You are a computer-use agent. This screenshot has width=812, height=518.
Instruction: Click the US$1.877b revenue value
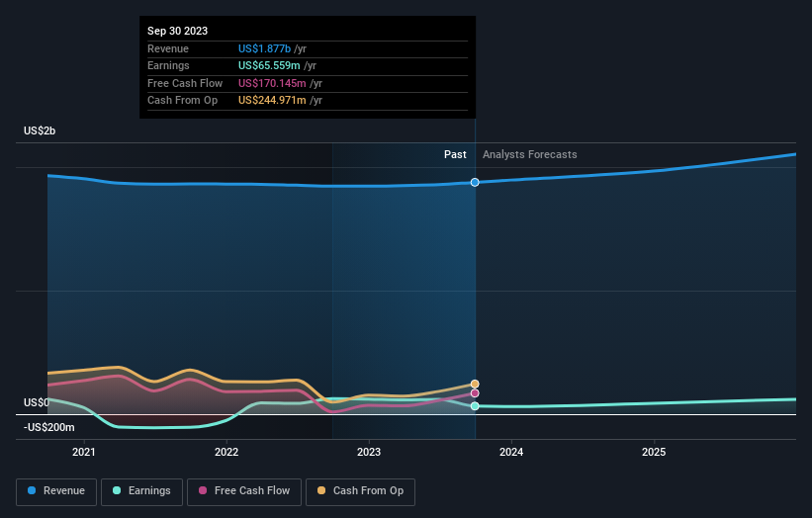264,48
